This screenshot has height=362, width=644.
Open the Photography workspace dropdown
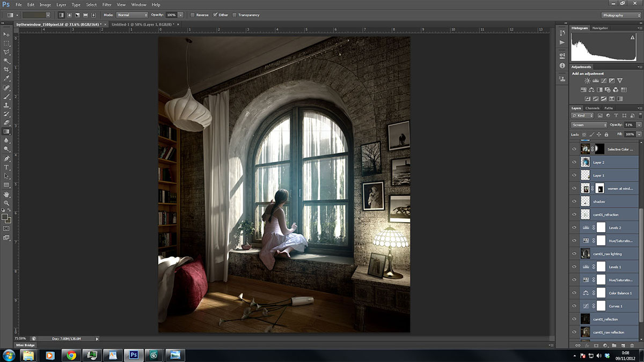point(620,15)
